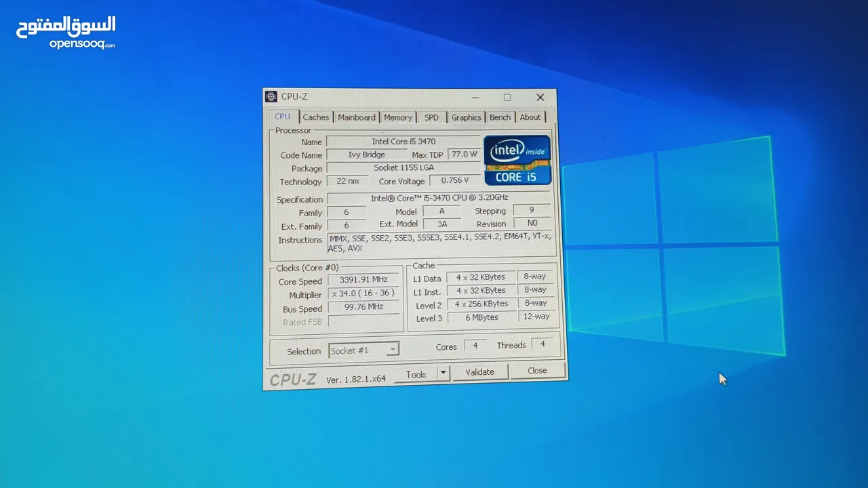
Task: Click the Specification text field
Action: tap(439, 199)
